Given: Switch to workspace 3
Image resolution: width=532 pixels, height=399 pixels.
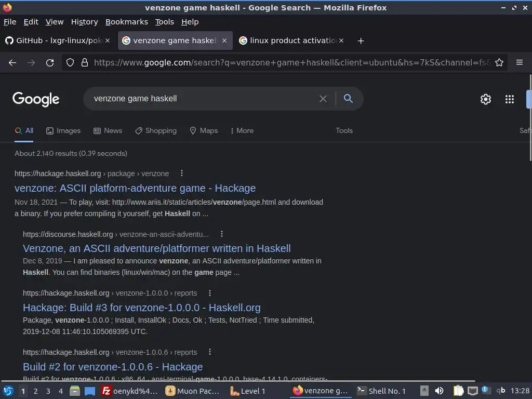Looking at the screenshot, I should click(48, 391).
